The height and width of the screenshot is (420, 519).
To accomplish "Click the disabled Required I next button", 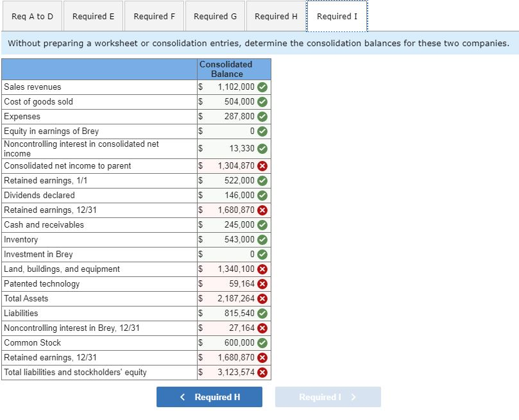I will [x=328, y=397].
